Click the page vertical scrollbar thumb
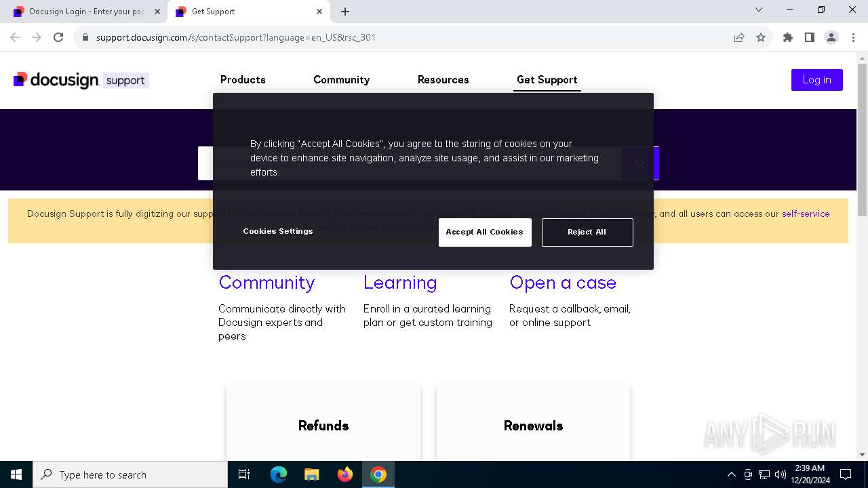The image size is (868, 488). pos(862,140)
